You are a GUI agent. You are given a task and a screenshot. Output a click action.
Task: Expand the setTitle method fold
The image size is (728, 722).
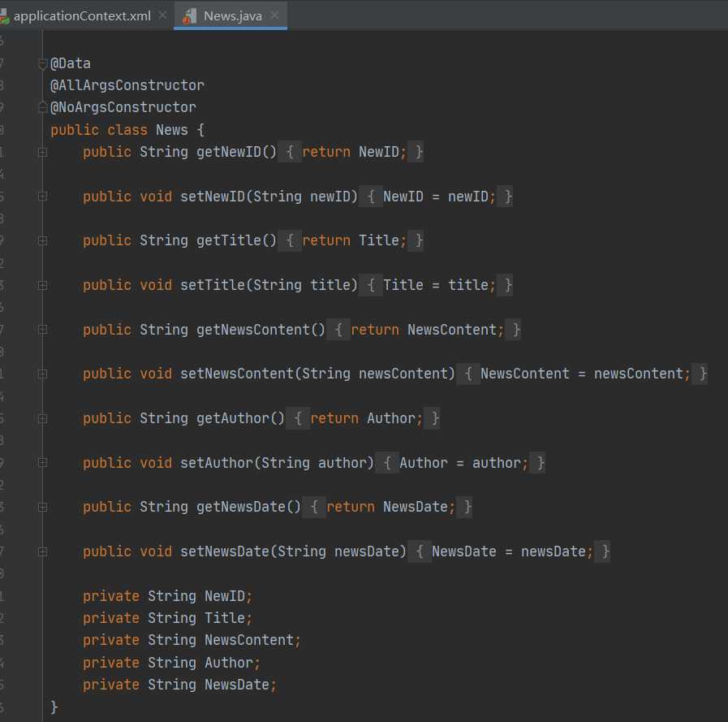[42, 285]
